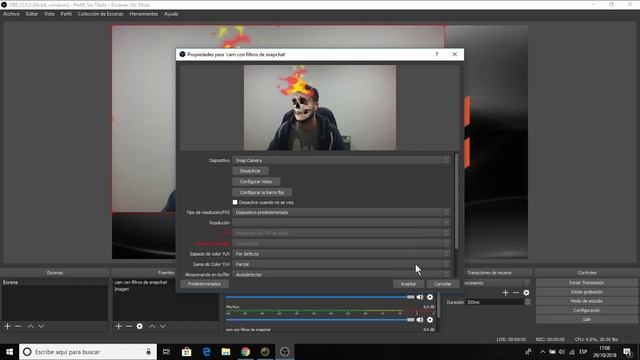This screenshot has width=640, height=360.
Task: Click the Salir button in Controles
Action: click(x=587, y=319)
